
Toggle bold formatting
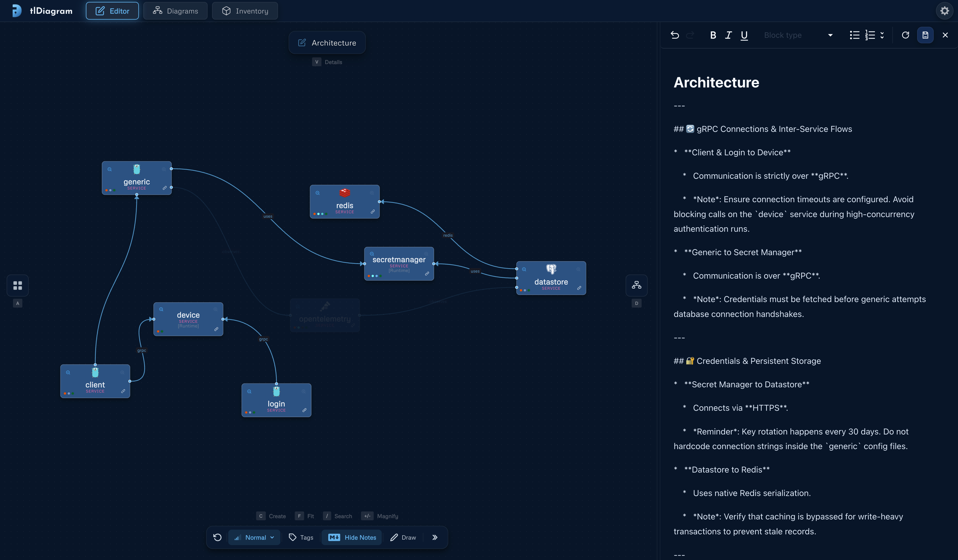click(713, 35)
